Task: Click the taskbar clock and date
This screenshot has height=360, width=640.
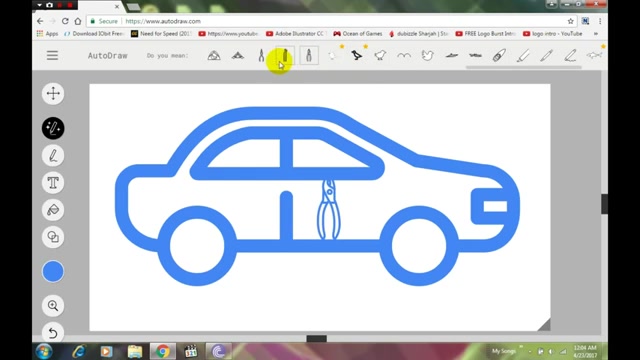Action: pyautogui.click(x=585, y=351)
